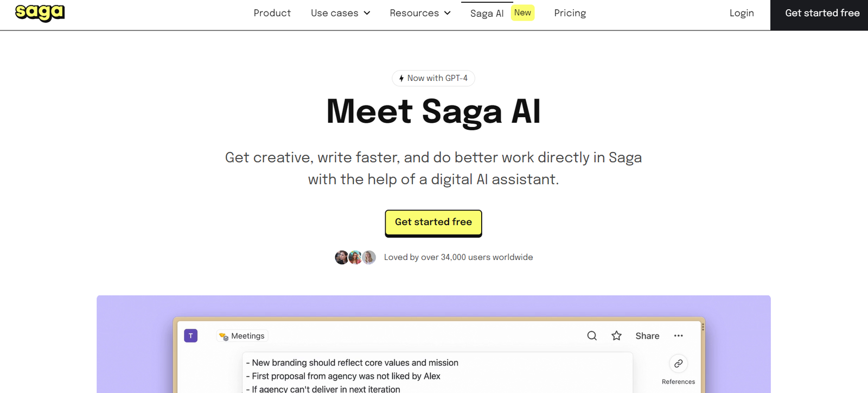Select the Saga AI nav tab
This screenshot has height=393, width=868.
pos(487,14)
